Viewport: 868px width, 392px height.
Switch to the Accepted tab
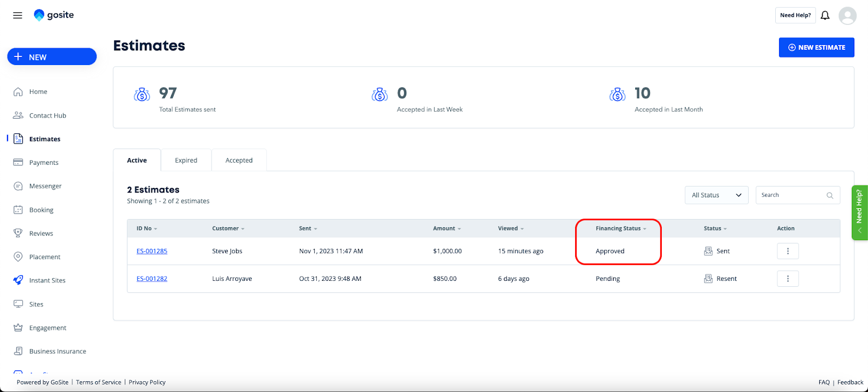coord(239,160)
